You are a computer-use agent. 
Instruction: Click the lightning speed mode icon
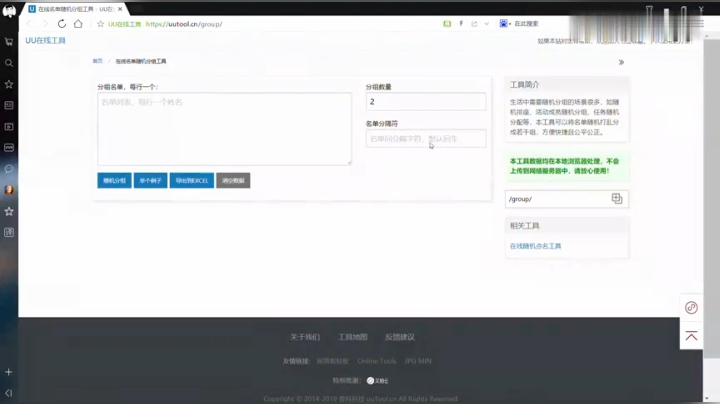tap(461, 23)
